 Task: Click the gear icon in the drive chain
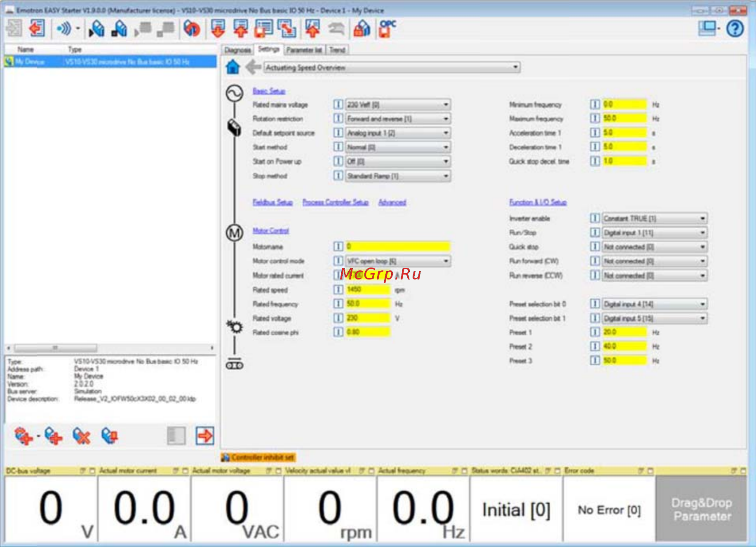click(x=235, y=326)
